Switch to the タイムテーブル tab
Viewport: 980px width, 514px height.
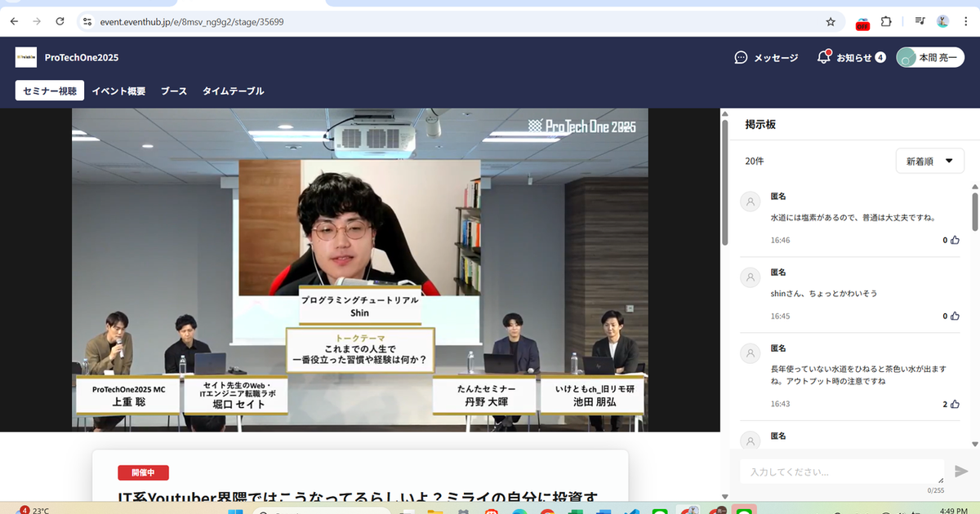coord(233,91)
